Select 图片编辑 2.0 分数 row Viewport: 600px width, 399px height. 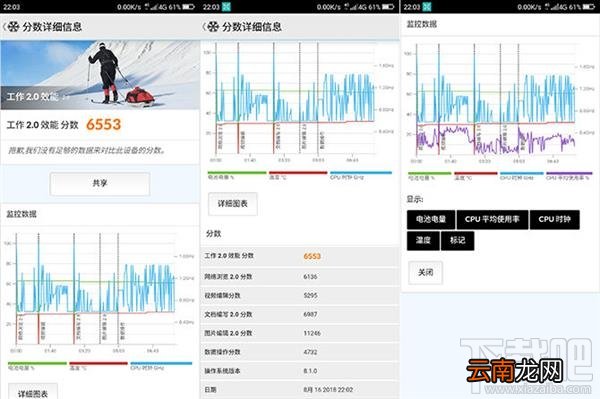(300, 333)
